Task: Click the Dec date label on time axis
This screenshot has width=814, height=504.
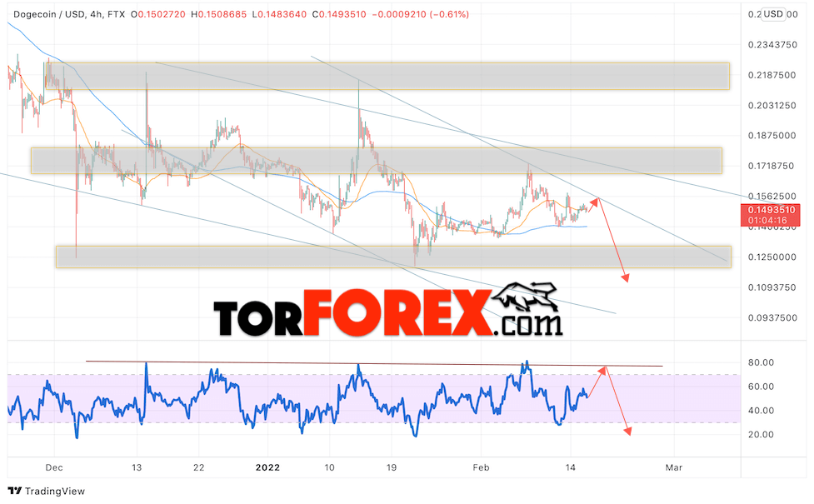Action: (54, 467)
